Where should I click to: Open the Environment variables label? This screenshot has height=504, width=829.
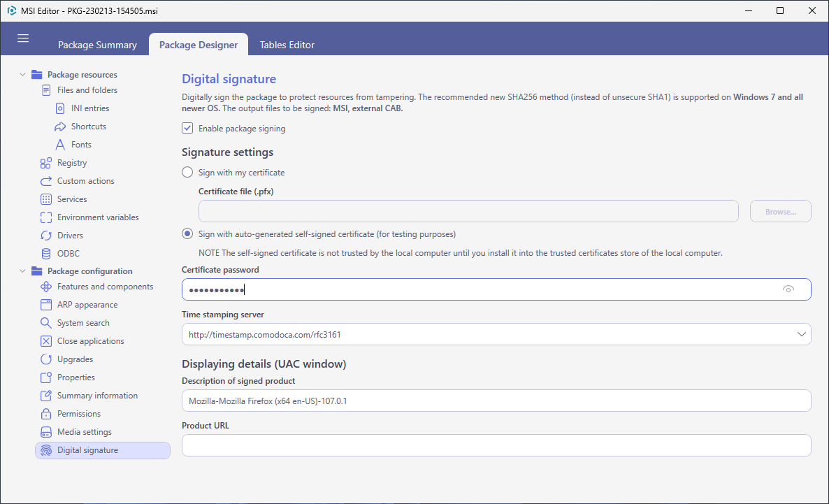point(98,217)
